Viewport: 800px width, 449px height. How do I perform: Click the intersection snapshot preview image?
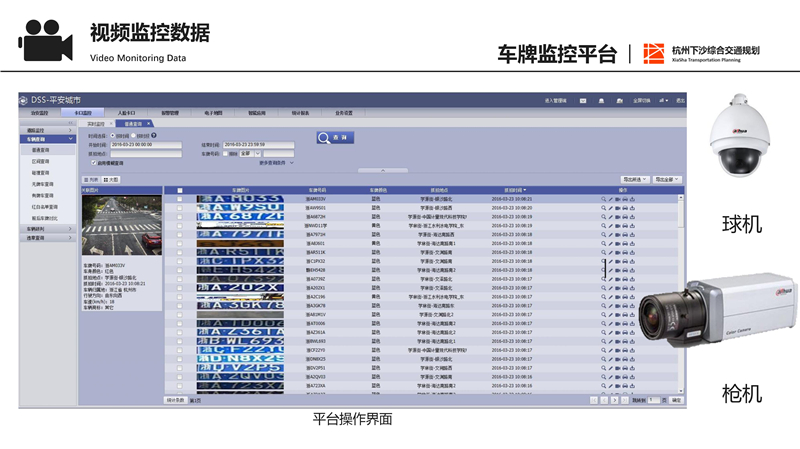(119, 225)
